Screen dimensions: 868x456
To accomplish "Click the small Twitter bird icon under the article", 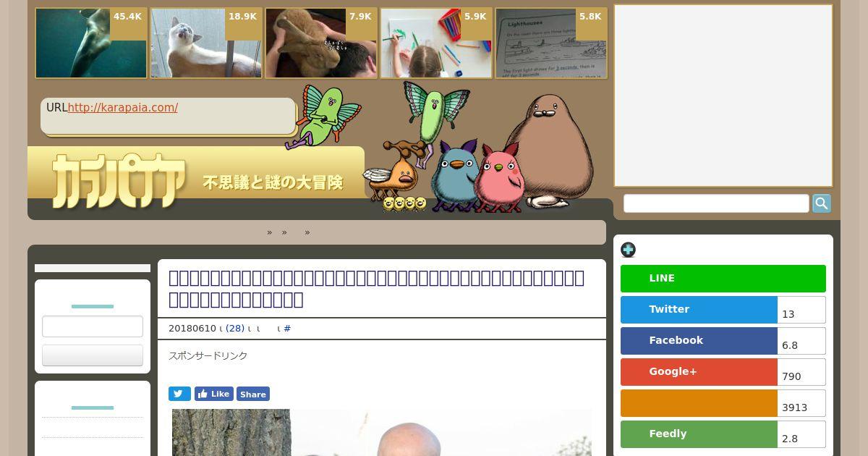I will click(179, 394).
